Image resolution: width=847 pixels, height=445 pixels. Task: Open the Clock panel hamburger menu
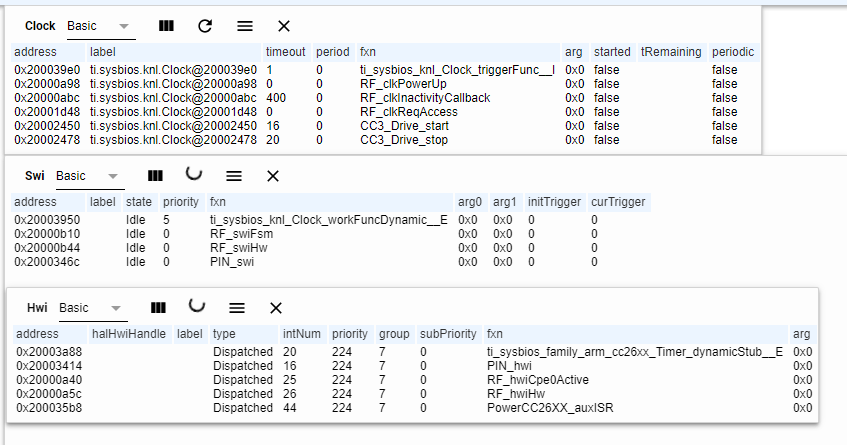(x=245, y=26)
